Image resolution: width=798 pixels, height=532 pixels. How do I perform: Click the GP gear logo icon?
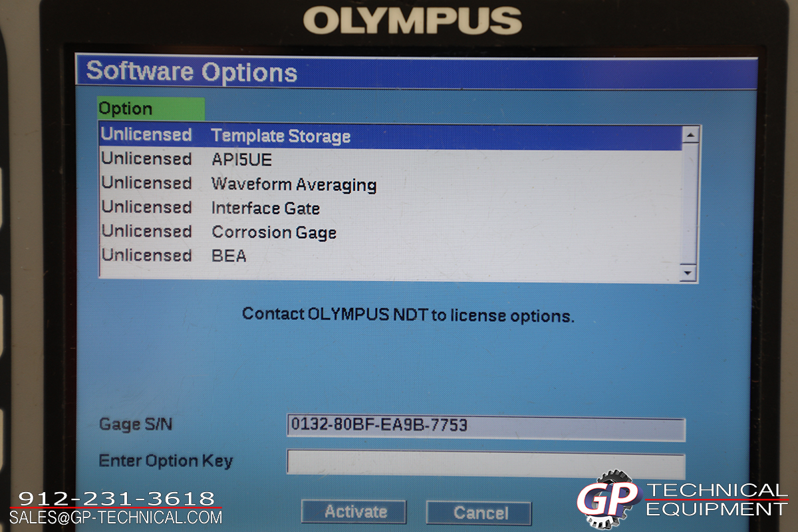[606, 500]
